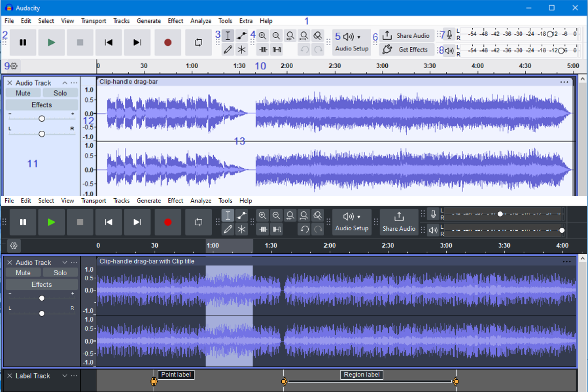This screenshot has height=392, width=588.
Task: Open Effects for the light-theme Audio Track
Action: click(42, 105)
